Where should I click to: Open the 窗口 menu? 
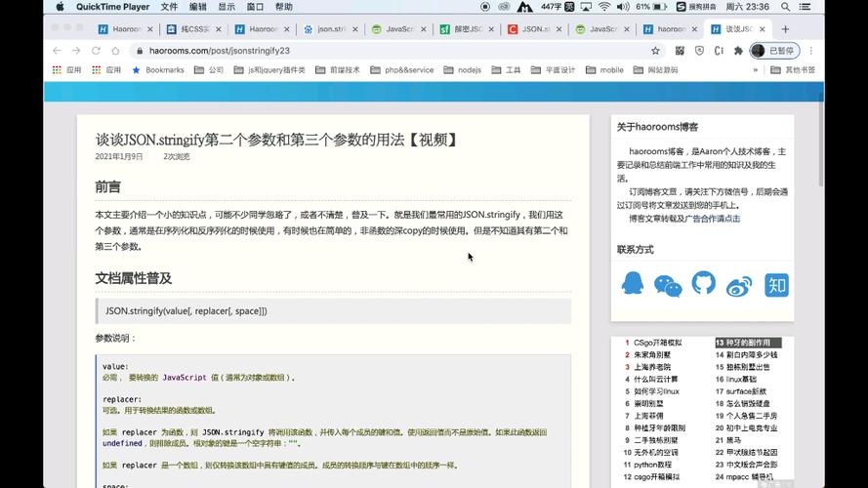[255, 7]
